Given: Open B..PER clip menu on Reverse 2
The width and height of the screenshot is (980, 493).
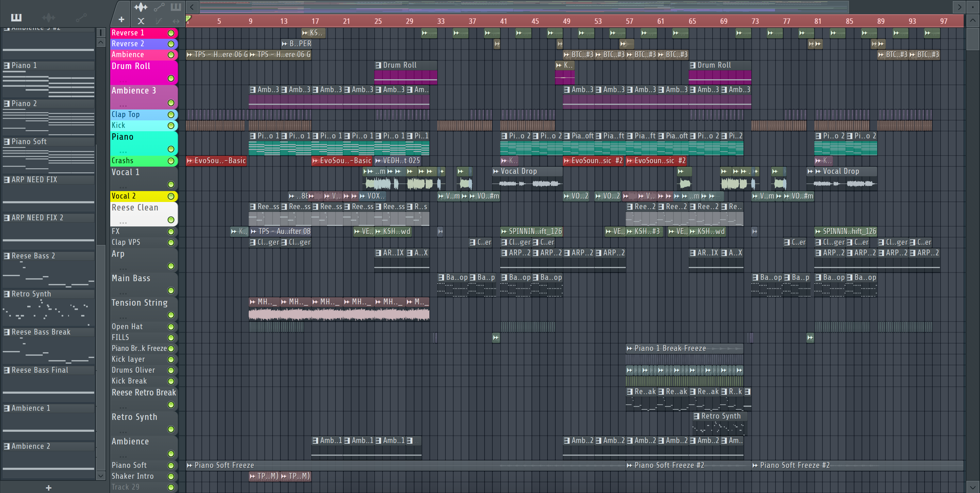Looking at the screenshot, I should click(284, 44).
